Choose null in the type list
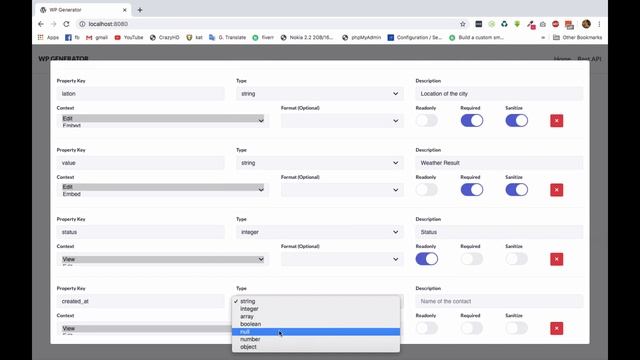Image resolution: width=640 pixels, height=360 pixels. (316, 332)
